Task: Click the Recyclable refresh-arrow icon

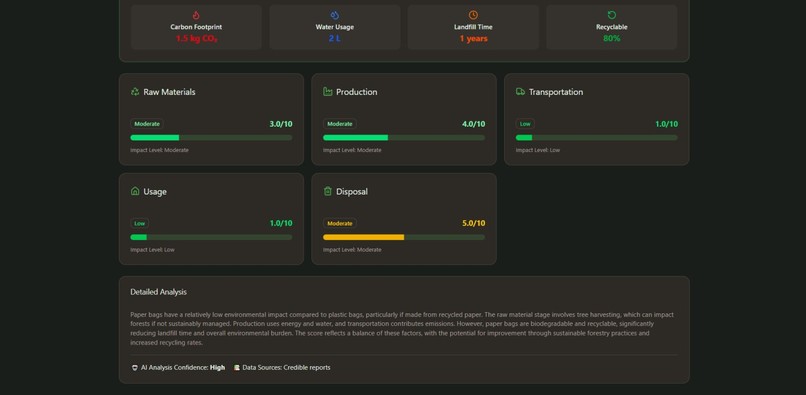Action: tap(612, 15)
